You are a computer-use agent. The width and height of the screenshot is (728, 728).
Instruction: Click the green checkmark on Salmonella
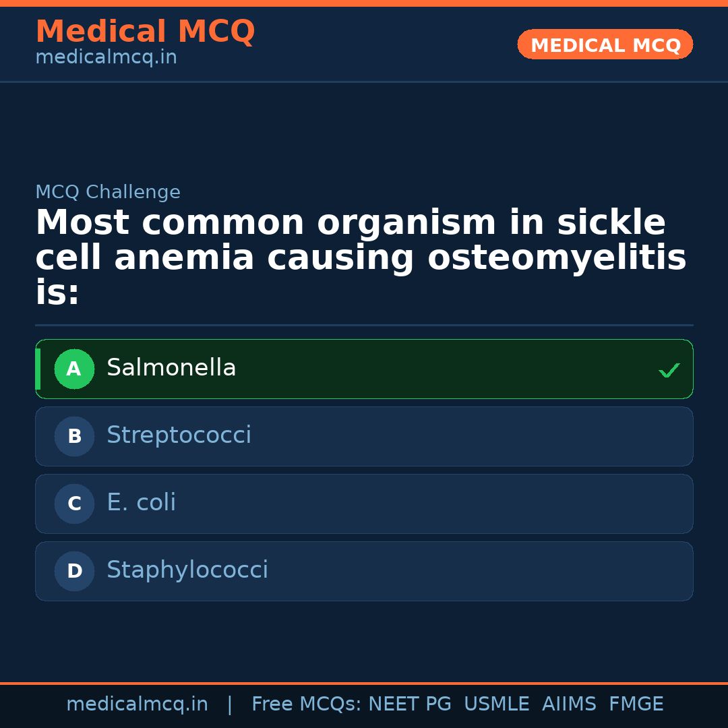point(669,370)
